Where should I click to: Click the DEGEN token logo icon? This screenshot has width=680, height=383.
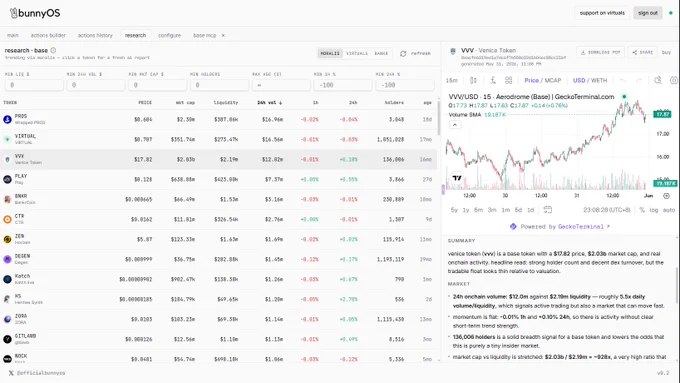[x=7, y=259]
